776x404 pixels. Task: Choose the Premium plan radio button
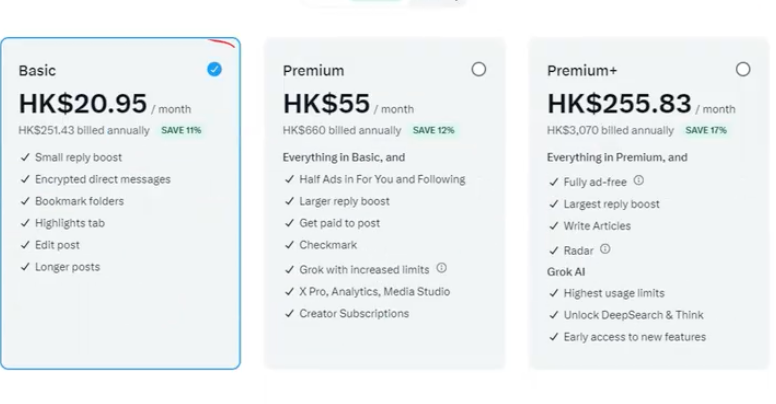point(479,69)
